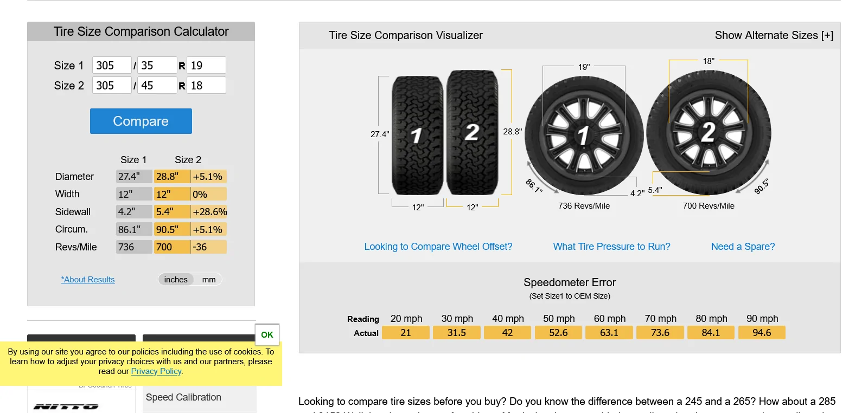The image size is (868, 413).
Task: Select actual speed value 94.6
Action: (x=762, y=333)
